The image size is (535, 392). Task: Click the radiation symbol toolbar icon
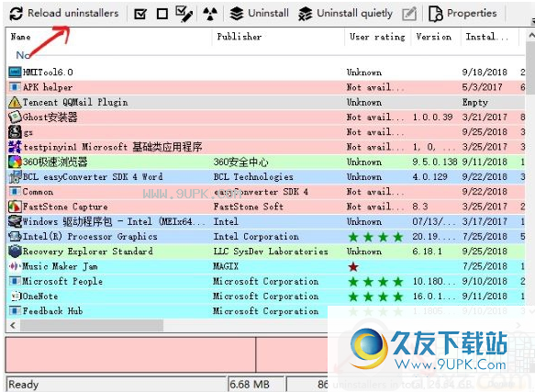click(x=210, y=14)
